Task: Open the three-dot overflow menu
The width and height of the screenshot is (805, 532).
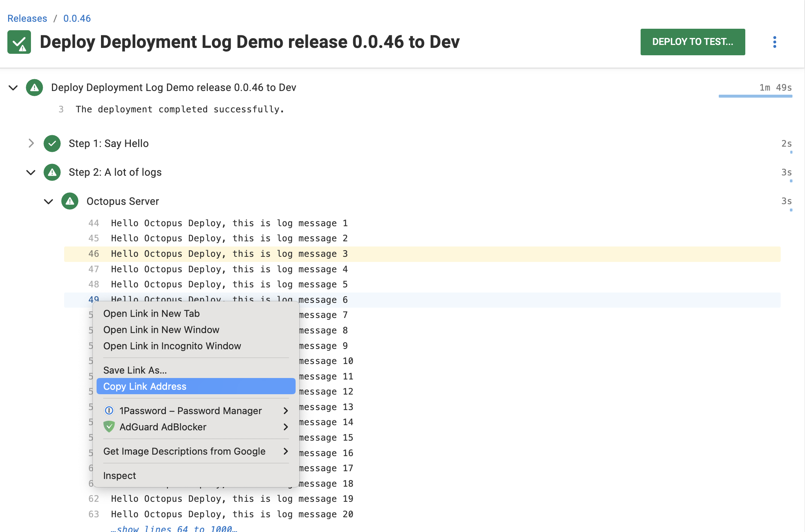Action: [774, 42]
